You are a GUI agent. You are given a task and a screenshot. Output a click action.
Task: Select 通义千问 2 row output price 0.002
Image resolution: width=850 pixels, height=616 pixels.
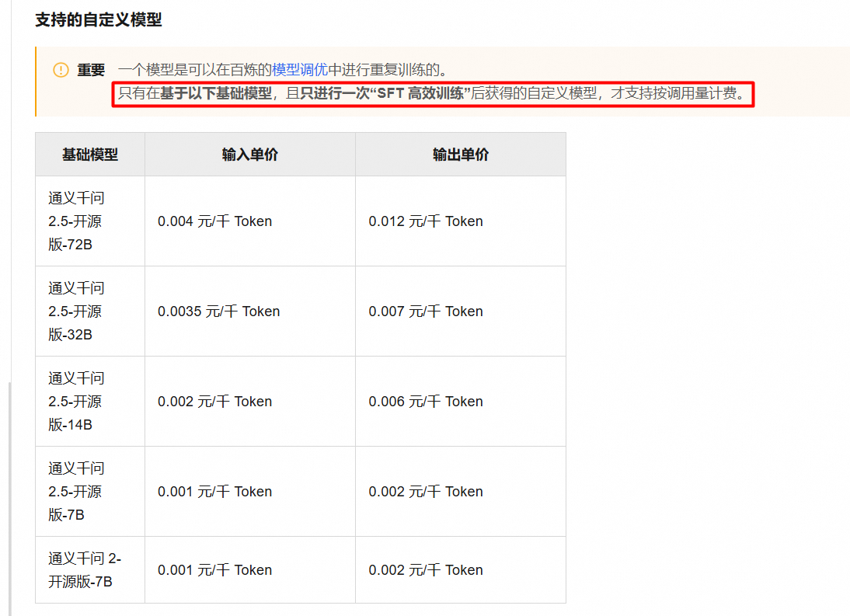coord(426,570)
